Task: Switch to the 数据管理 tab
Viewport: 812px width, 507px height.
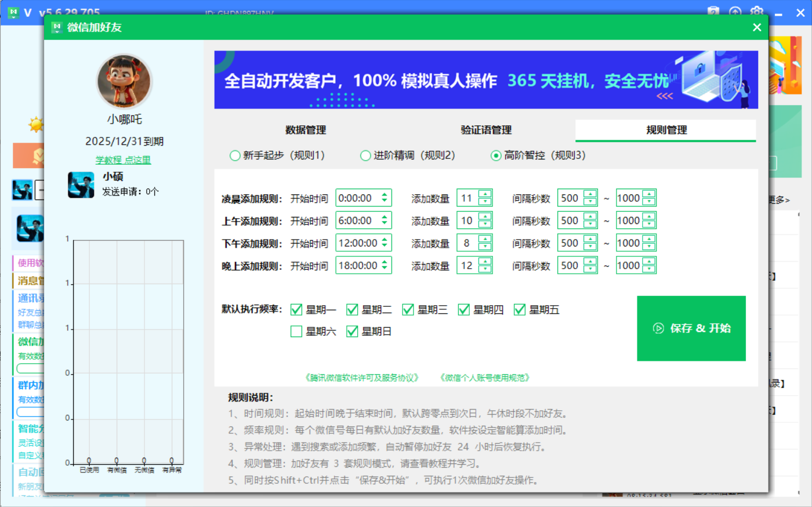Action: (x=306, y=130)
